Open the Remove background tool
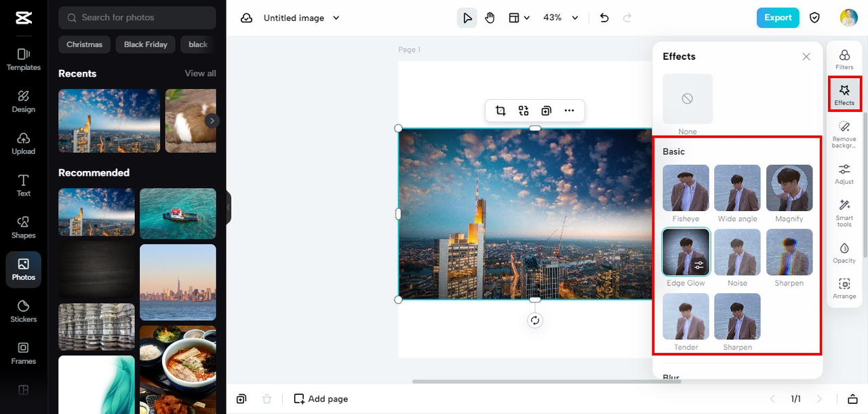868x414 pixels. (844, 134)
